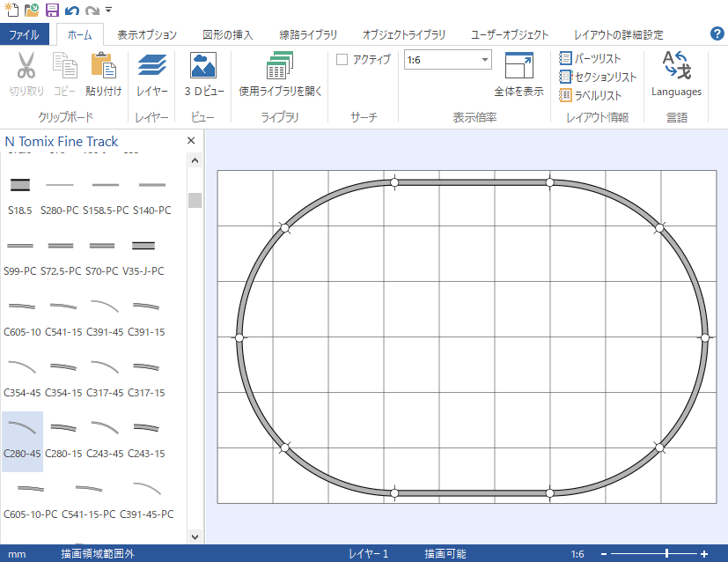
Task: Click the new document icon
Action: (x=11, y=10)
